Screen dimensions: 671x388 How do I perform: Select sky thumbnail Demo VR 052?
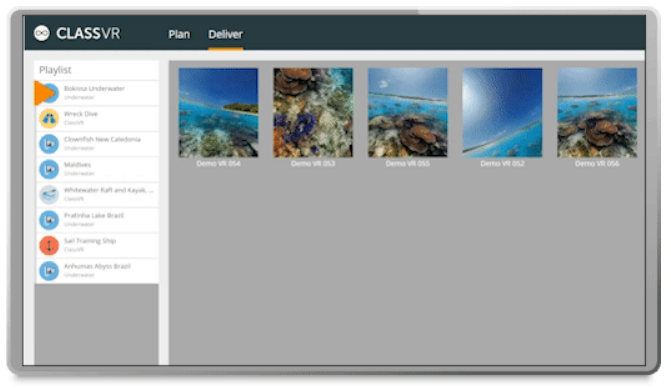(502, 113)
